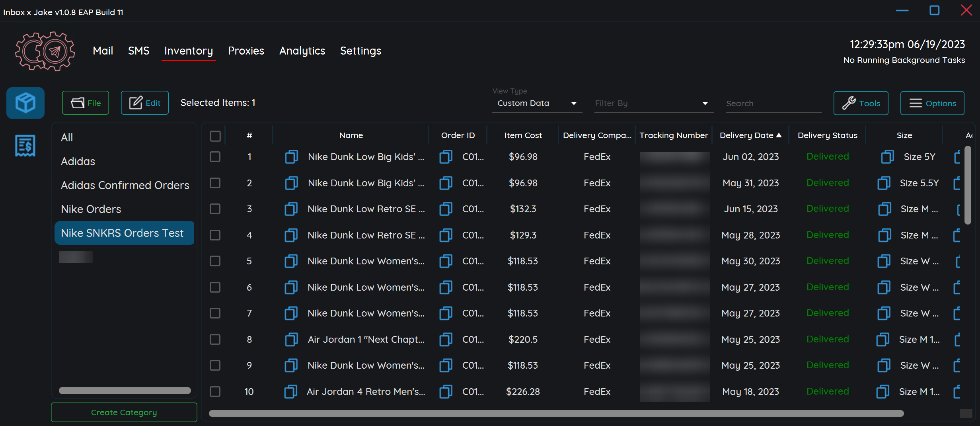The width and height of the screenshot is (980, 426).
Task: Copy Order ID for row 8
Action: click(446, 340)
